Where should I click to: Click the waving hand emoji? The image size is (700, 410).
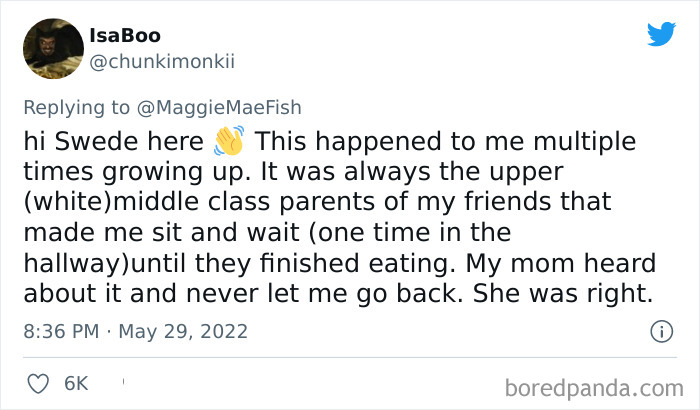click(230, 140)
